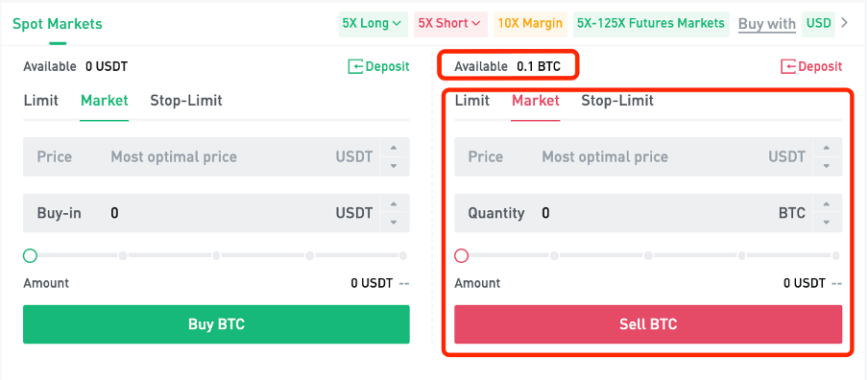This screenshot has height=380, width=868.
Task: Select Stop-Limit tab on sell side
Action: (617, 101)
